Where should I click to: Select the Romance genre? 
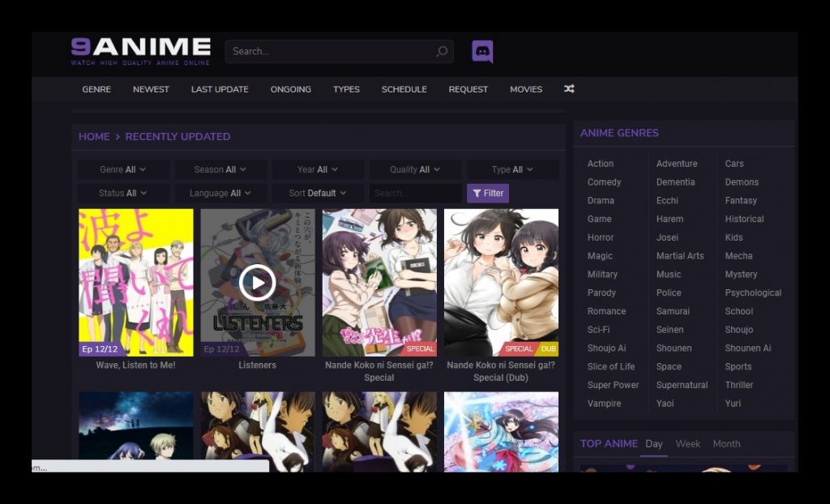pyautogui.click(x=606, y=311)
